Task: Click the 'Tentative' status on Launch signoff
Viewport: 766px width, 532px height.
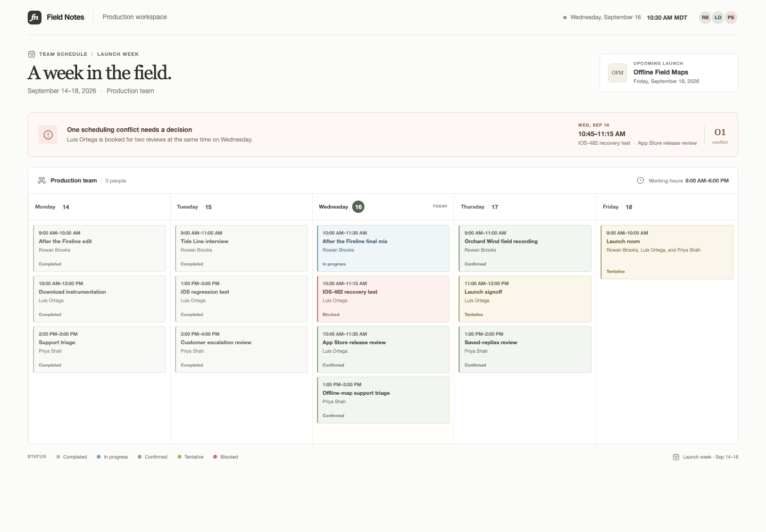Action: click(473, 314)
